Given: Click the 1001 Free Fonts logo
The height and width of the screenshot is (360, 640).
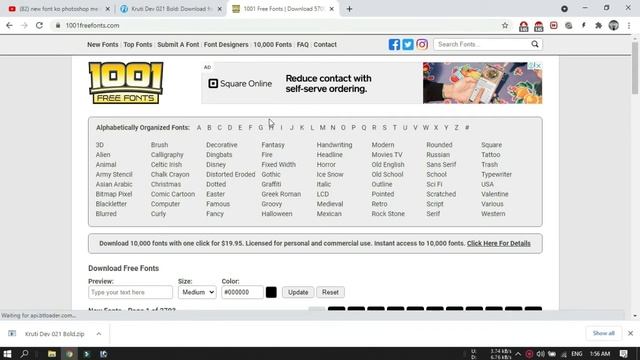Looking at the screenshot, I should click(x=126, y=83).
